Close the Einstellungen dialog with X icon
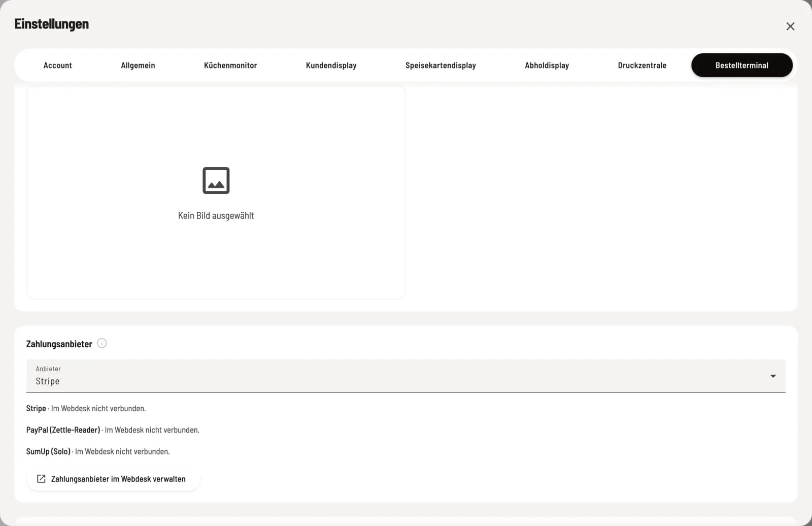The width and height of the screenshot is (812, 526). [790, 26]
